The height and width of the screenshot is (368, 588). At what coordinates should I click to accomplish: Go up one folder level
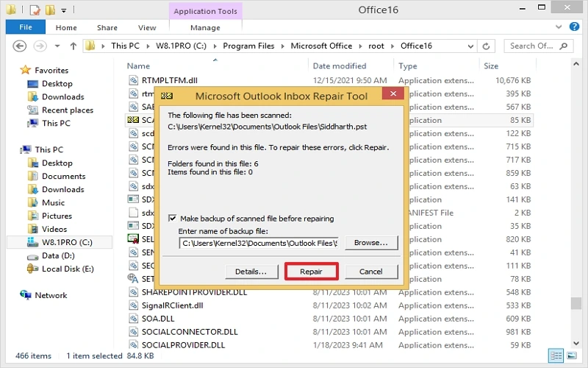pyautogui.click(x=73, y=46)
